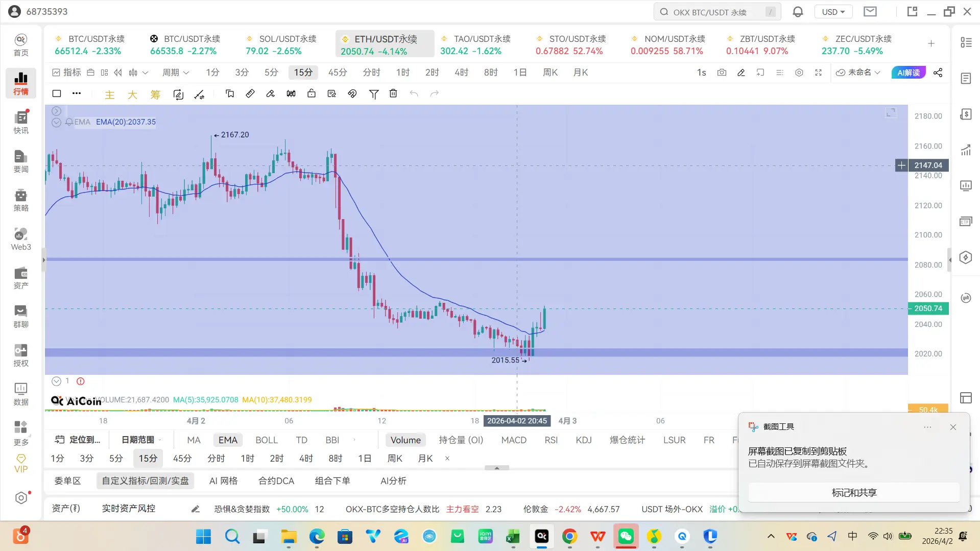Screen dimensions: 980x551
Task: Expand more main indicators after BBI
Action: (354, 440)
